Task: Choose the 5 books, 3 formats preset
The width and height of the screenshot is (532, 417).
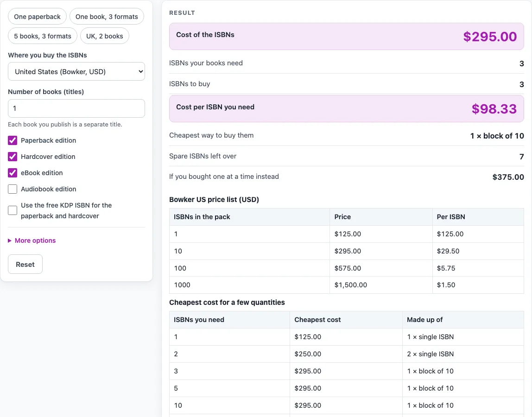Action: (43, 36)
